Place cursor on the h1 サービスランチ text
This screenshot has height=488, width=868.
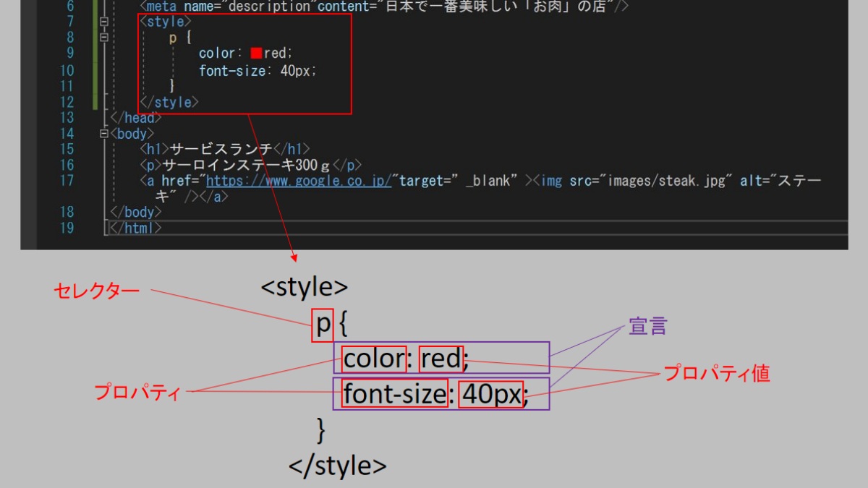pyautogui.click(x=221, y=149)
